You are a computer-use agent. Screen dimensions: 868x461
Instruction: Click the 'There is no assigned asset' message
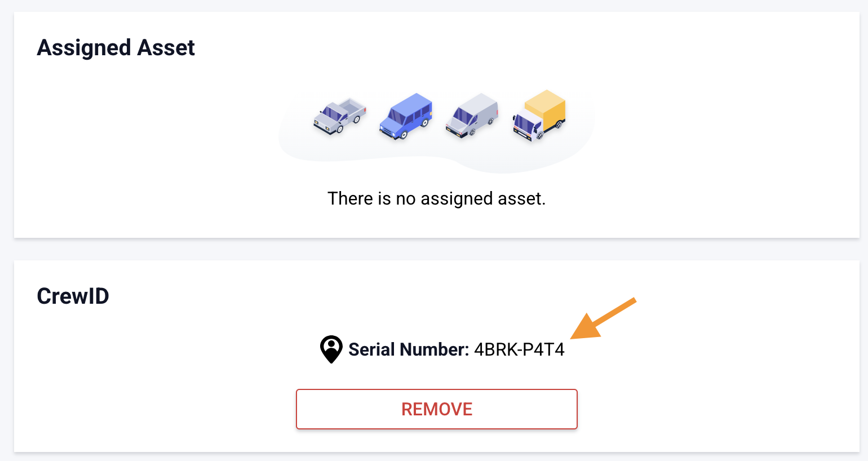coord(437,198)
